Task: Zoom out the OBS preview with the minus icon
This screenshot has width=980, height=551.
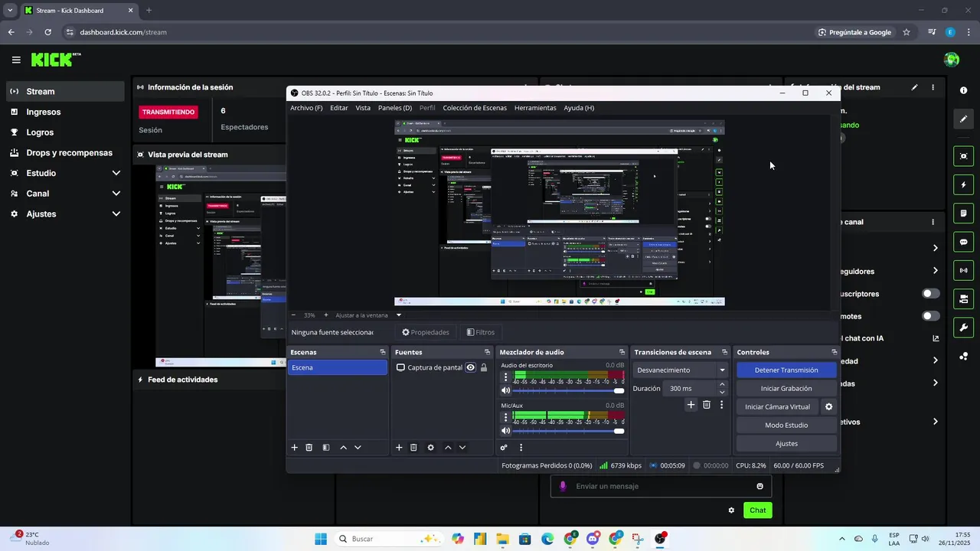Action: click(293, 315)
